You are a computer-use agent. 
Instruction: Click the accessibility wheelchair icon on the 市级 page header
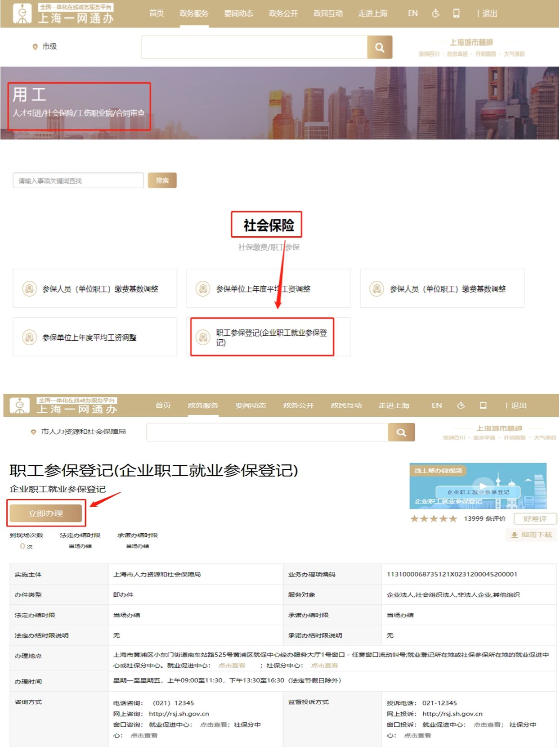coord(435,13)
